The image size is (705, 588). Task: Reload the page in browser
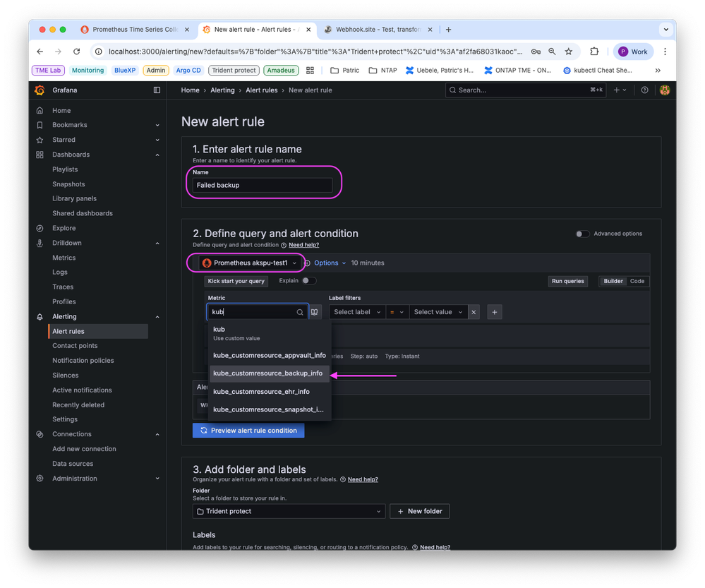pyautogui.click(x=77, y=52)
